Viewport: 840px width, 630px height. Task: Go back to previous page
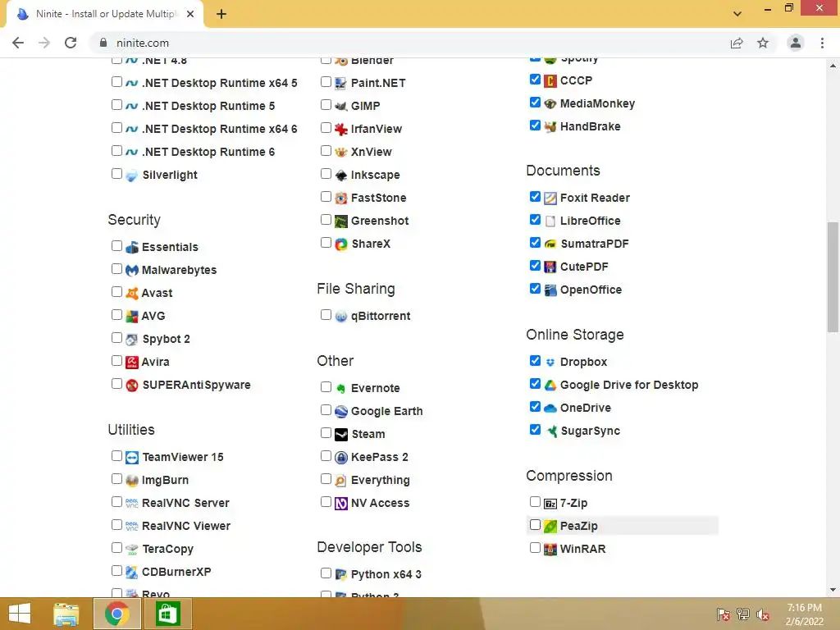click(x=18, y=43)
